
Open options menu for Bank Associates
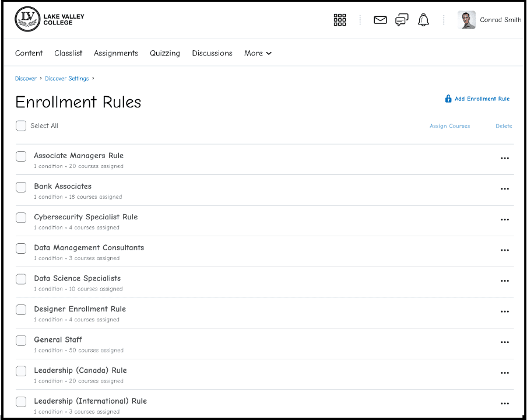pos(505,188)
